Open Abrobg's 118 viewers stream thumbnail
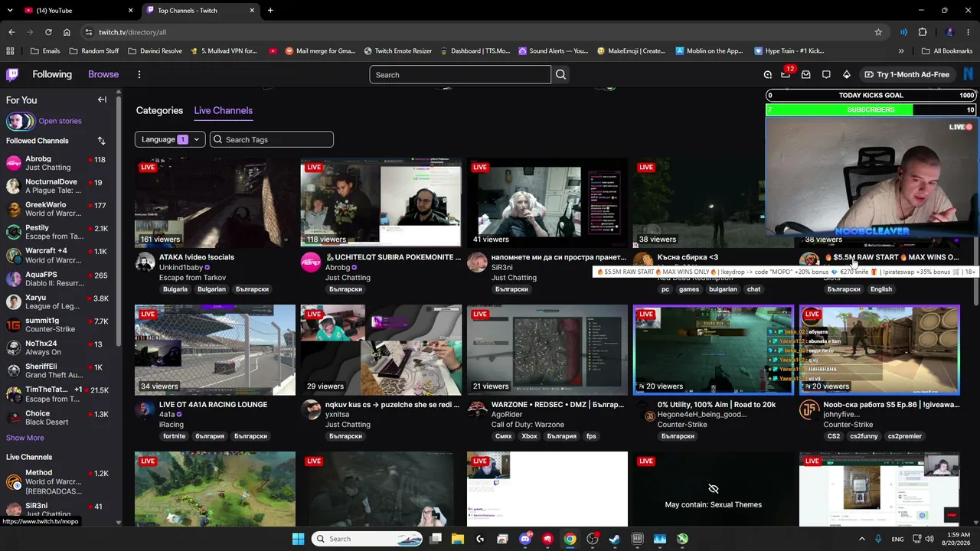 point(381,203)
